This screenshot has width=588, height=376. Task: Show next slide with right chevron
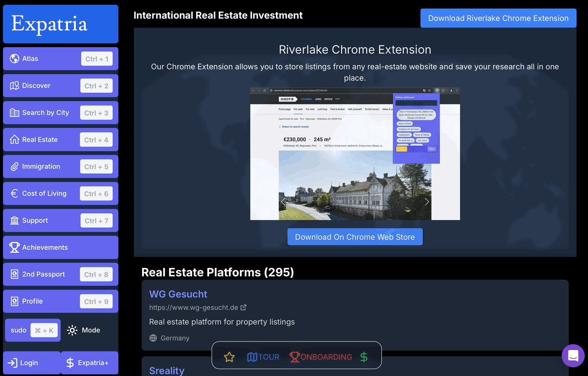[427, 202]
